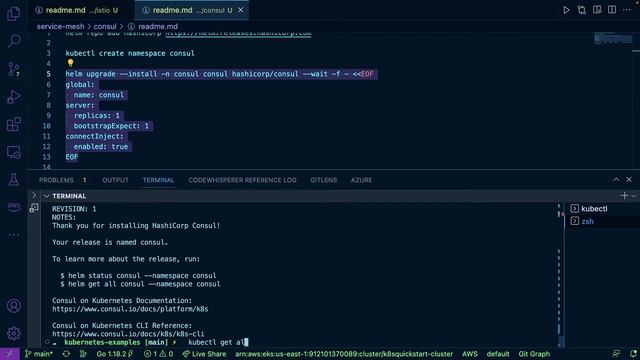The width and height of the screenshot is (640, 360).
Task: Open consul.io/docs/k8s/k8s-cli link in terminal
Action: [128, 334]
